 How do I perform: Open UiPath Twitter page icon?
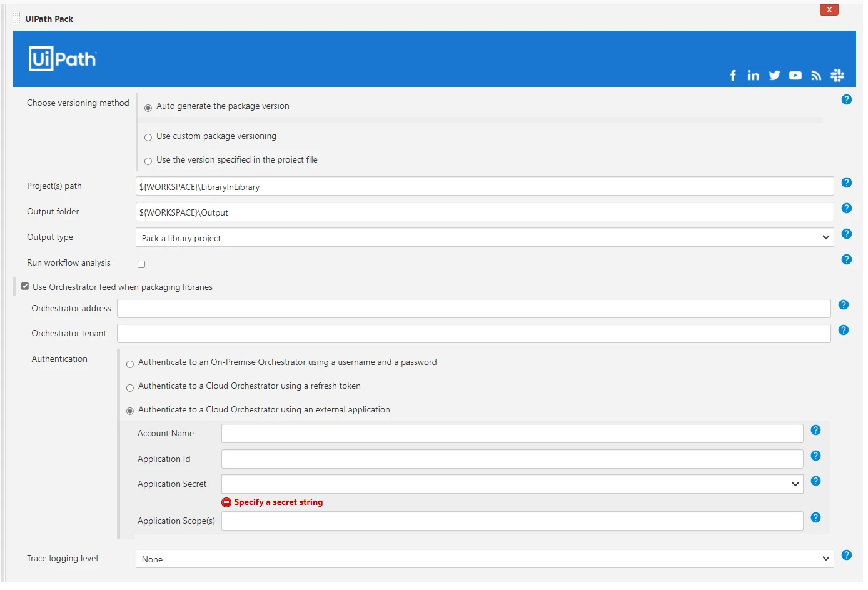[774, 76]
